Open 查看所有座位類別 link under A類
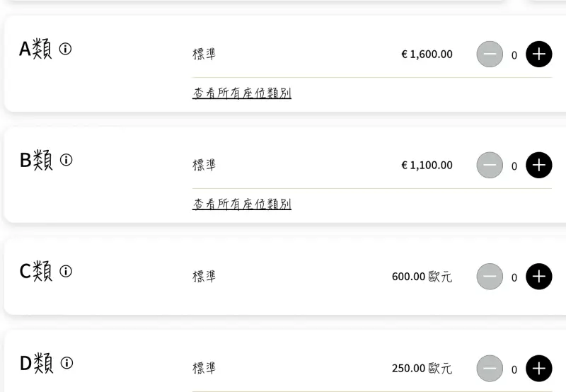Viewport: 566px width, 392px height. coord(242,93)
